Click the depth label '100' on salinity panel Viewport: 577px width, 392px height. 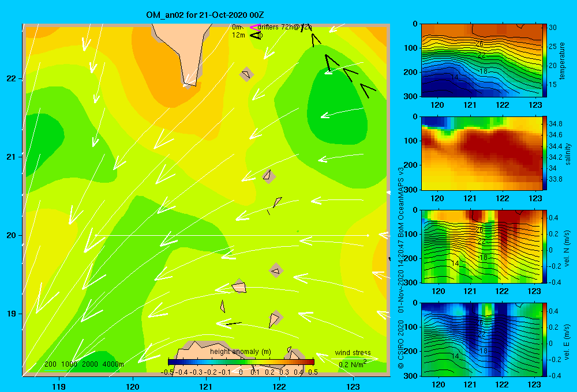click(x=411, y=141)
